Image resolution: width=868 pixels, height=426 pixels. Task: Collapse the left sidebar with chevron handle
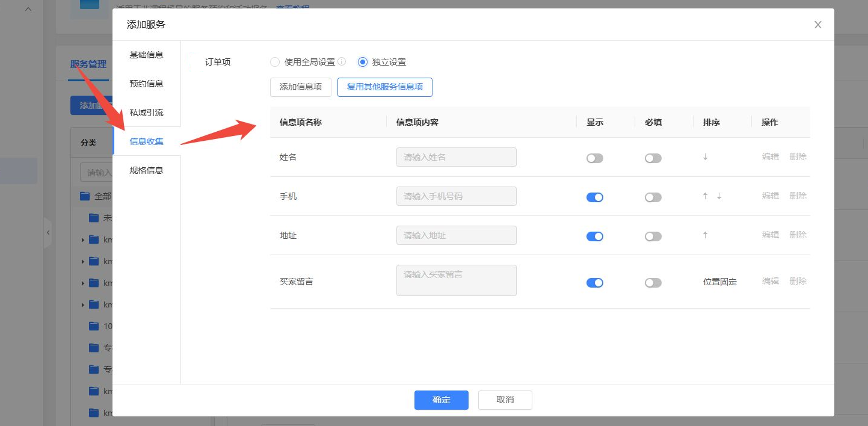tap(48, 232)
